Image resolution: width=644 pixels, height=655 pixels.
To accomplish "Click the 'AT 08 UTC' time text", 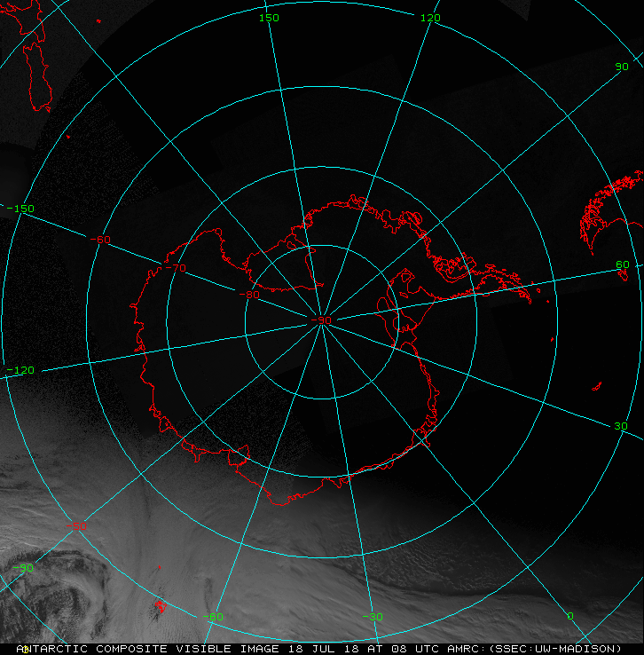I will pyautogui.click(x=404, y=649).
